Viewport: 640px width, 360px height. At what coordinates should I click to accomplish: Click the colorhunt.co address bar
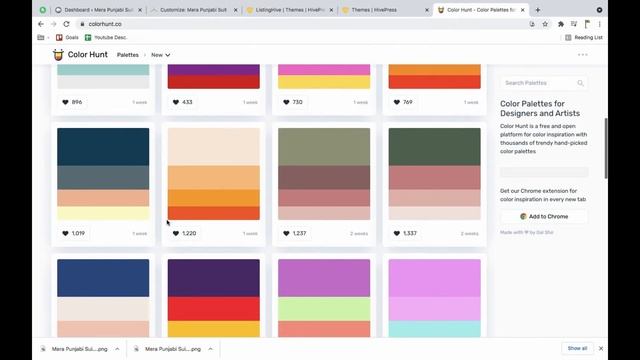point(302,24)
